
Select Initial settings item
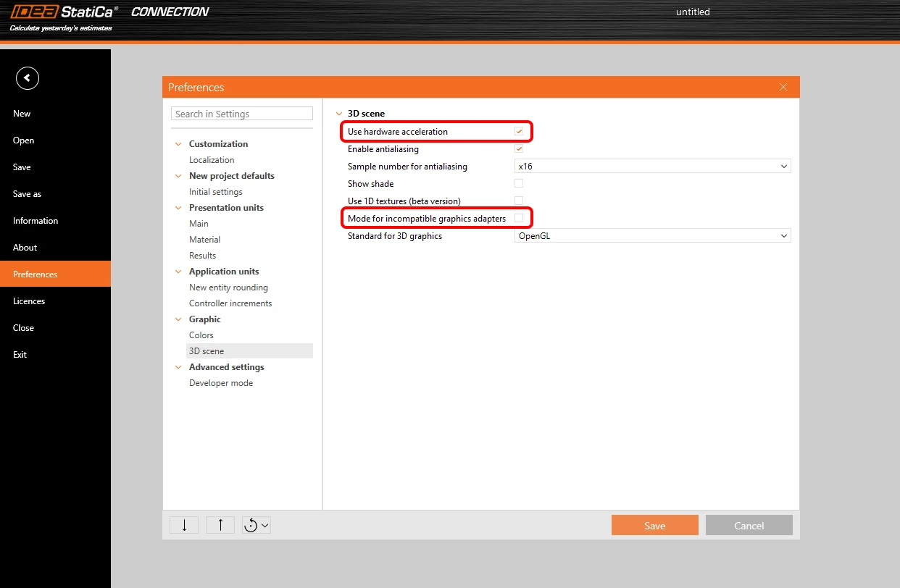click(216, 192)
